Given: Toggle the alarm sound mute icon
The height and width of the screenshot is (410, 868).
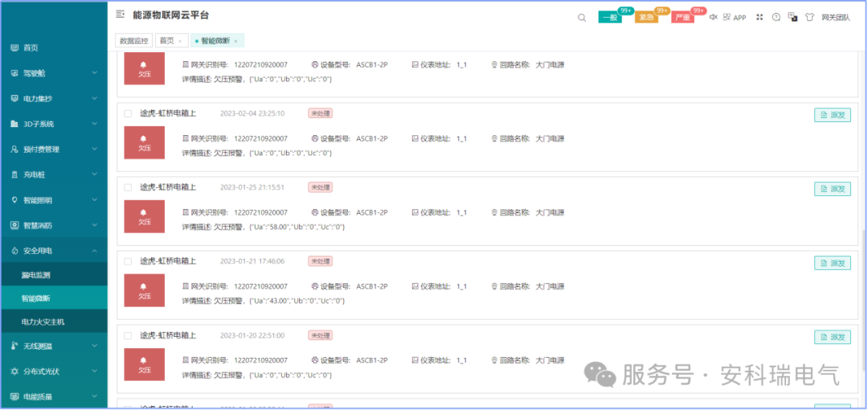Looking at the screenshot, I should (714, 17).
